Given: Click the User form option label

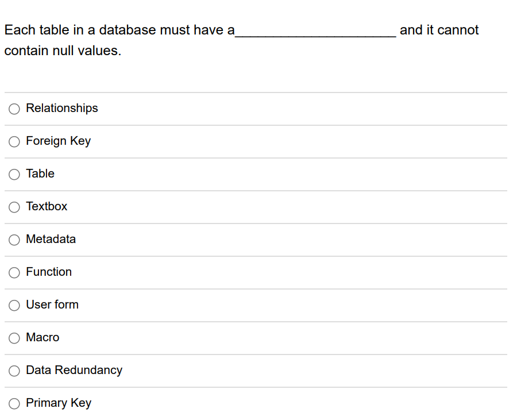Looking at the screenshot, I should point(52,305).
